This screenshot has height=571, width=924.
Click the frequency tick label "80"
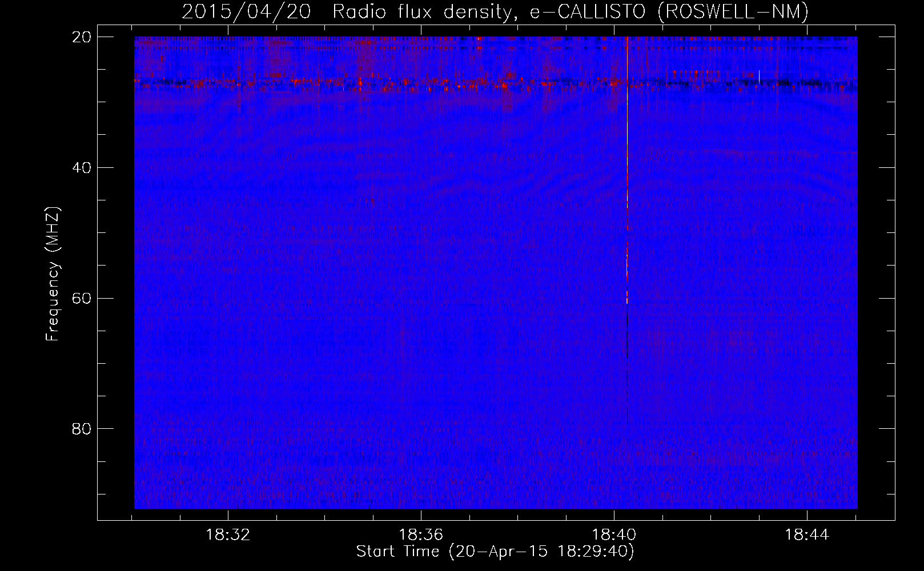click(82, 429)
